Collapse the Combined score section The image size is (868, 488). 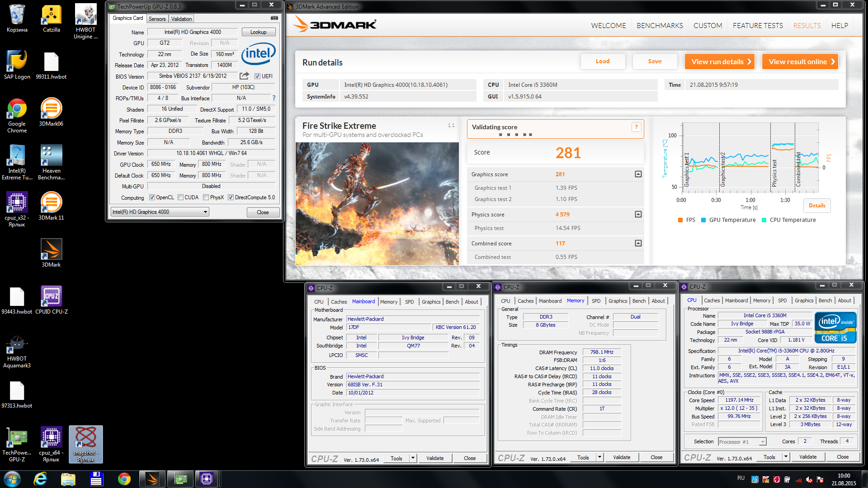(638, 243)
